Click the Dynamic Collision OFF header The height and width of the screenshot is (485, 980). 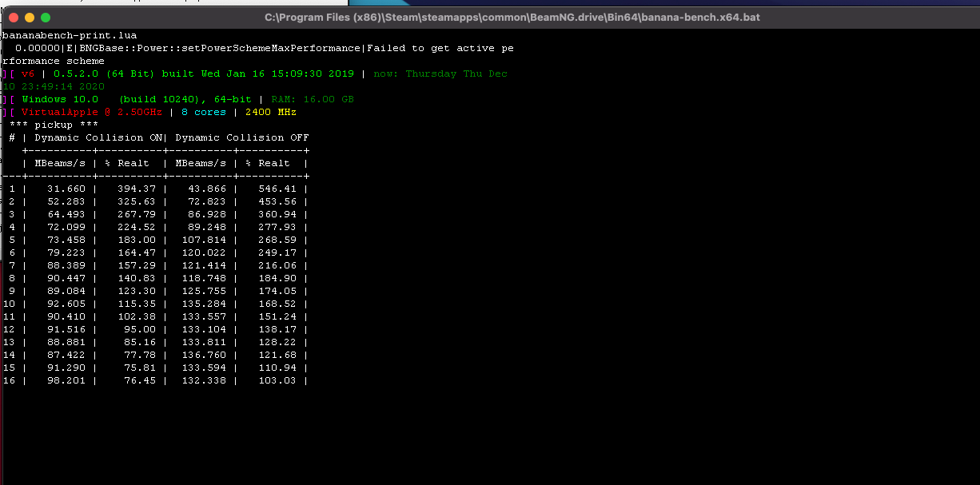(x=242, y=137)
